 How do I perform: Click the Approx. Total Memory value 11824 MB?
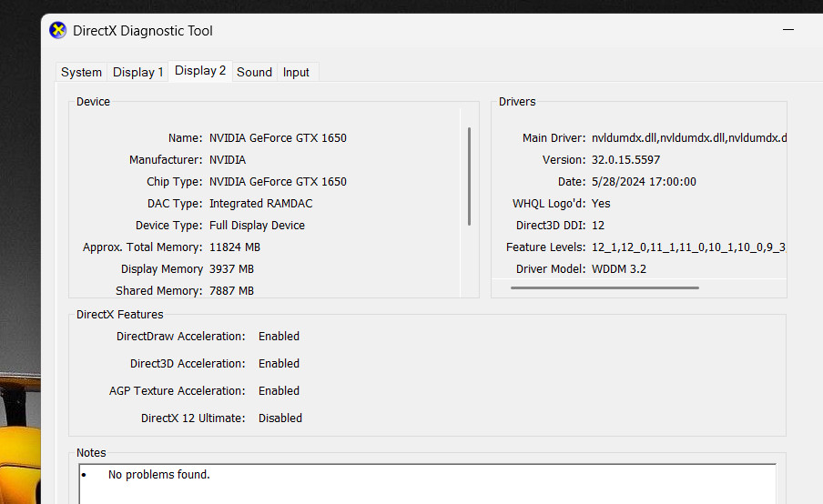point(235,247)
